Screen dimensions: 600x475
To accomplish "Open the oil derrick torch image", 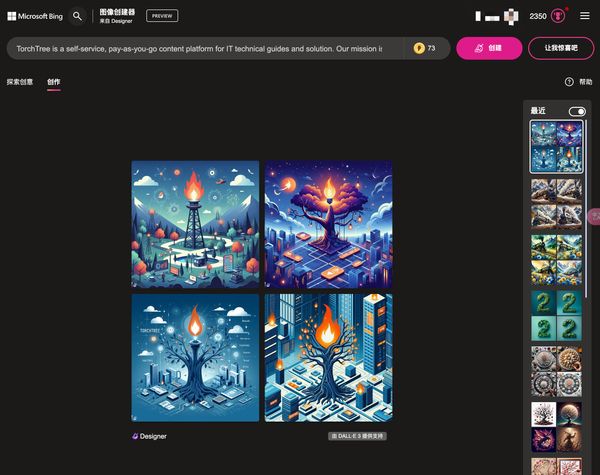I will [x=195, y=224].
